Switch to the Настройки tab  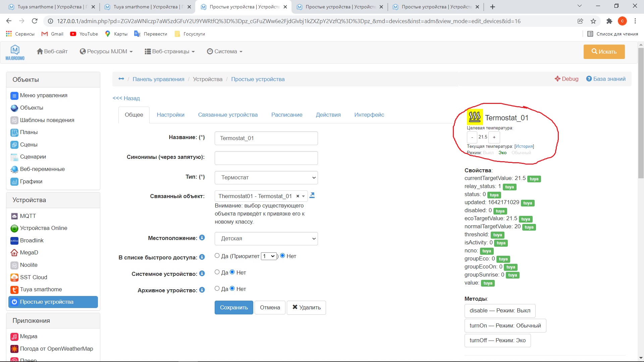point(170,115)
